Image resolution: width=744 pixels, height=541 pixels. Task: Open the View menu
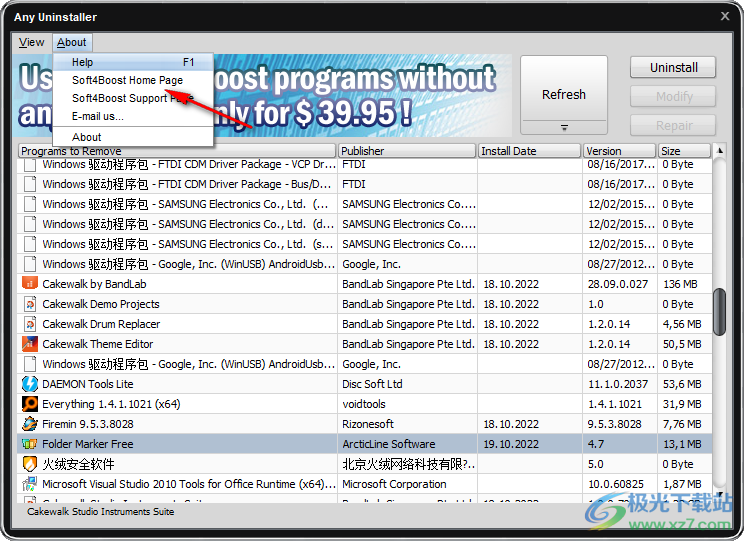[31, 42]
